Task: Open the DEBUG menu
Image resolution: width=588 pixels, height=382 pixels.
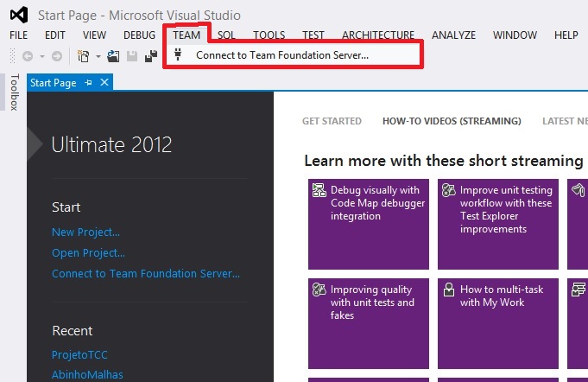Action: [140, 35]
